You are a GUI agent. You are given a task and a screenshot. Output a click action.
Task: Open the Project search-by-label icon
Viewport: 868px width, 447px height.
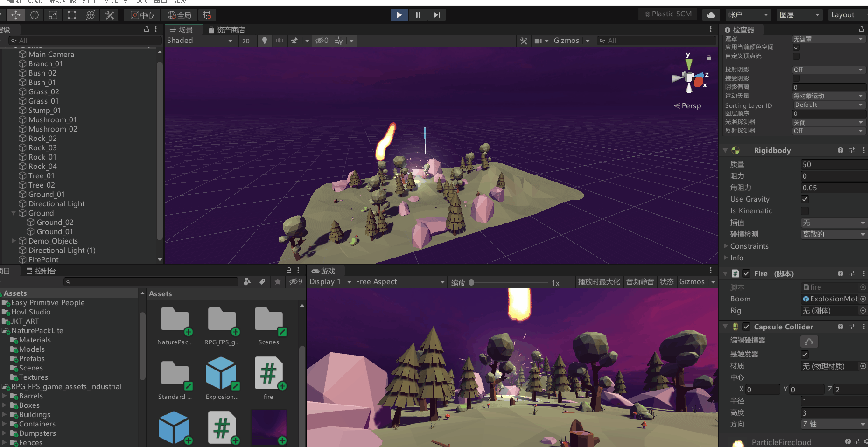tap(262, 281)
